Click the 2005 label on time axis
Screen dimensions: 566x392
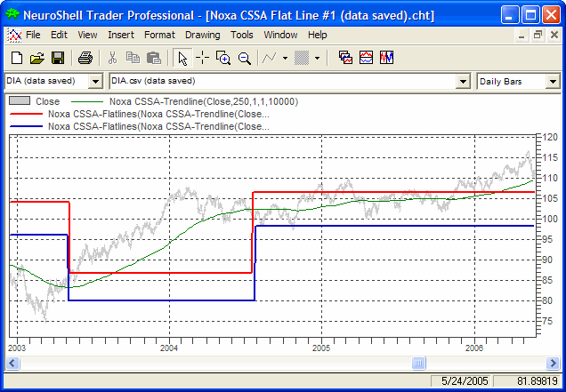pos(321,348)
